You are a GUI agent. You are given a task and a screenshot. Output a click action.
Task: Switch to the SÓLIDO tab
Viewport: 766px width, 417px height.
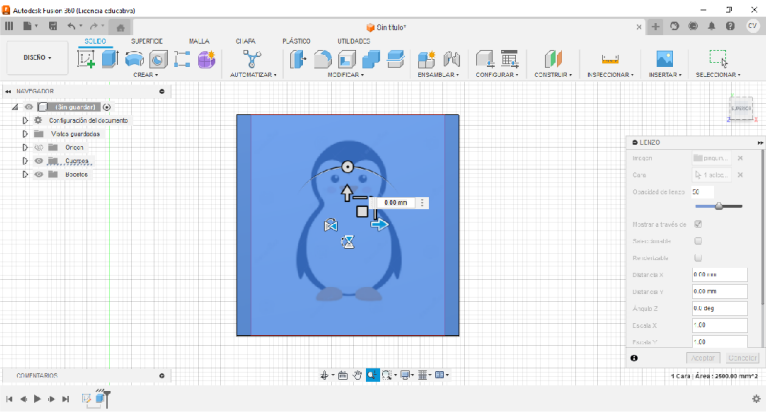pos(95,42)
